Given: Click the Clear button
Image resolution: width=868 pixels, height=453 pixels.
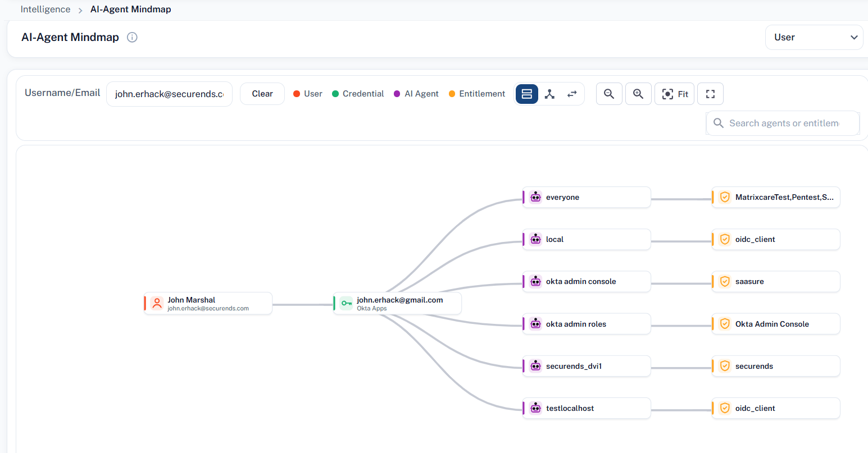Looking at the screenshot, I should [262, 94].
